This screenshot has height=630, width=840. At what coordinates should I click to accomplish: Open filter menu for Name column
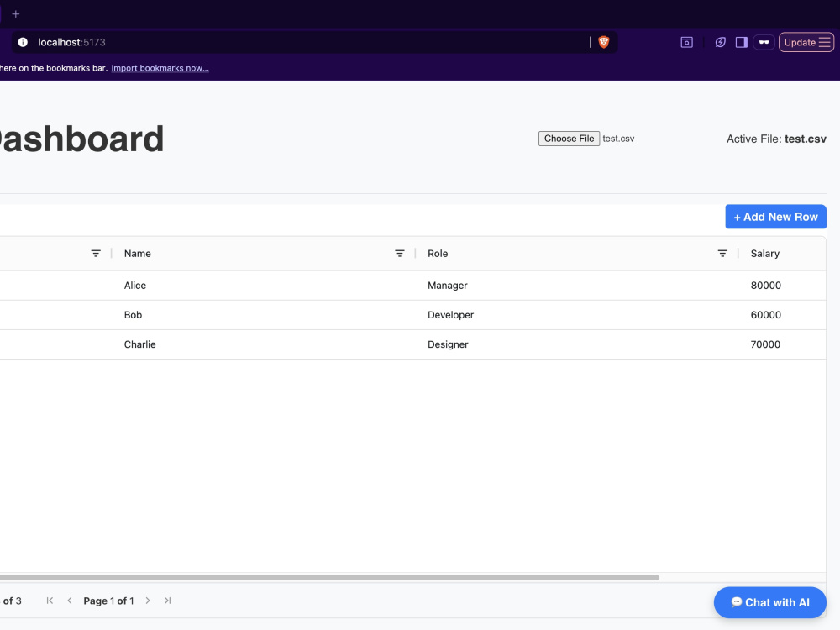point(399,254)
